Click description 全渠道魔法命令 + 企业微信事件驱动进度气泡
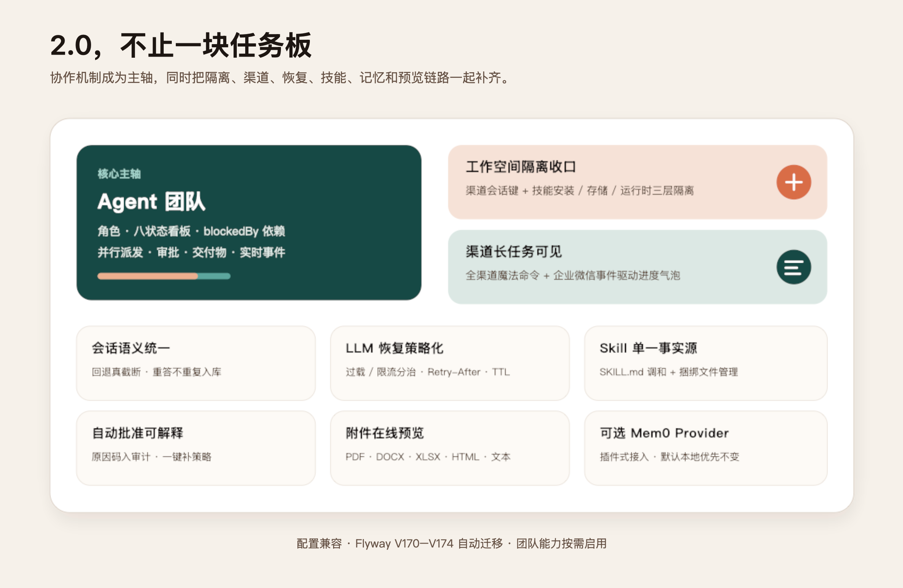The image size is (903, 588). [x=573, y=276]
